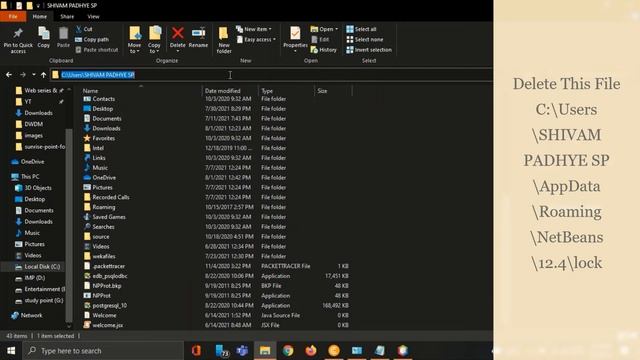This screenshot has height=360, width=640.
Task: Click the taskbar search box
Action: click(103, 351)
